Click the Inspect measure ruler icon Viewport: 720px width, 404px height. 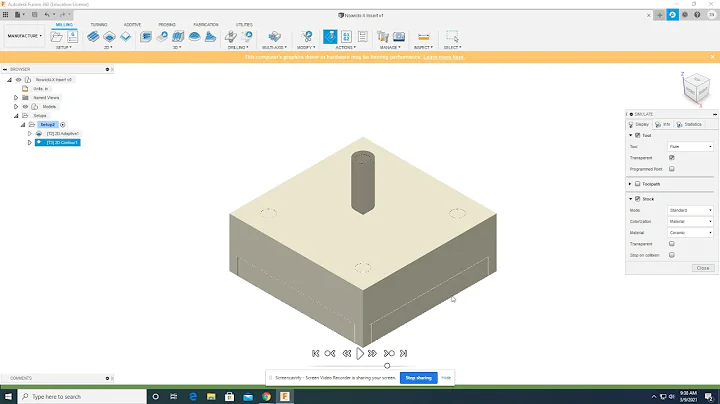[423, 37]
